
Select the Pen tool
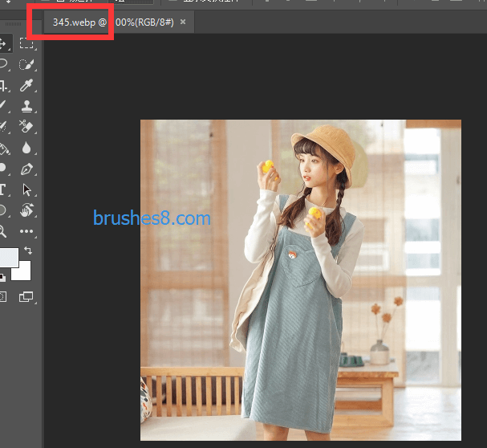pos(26,169)
